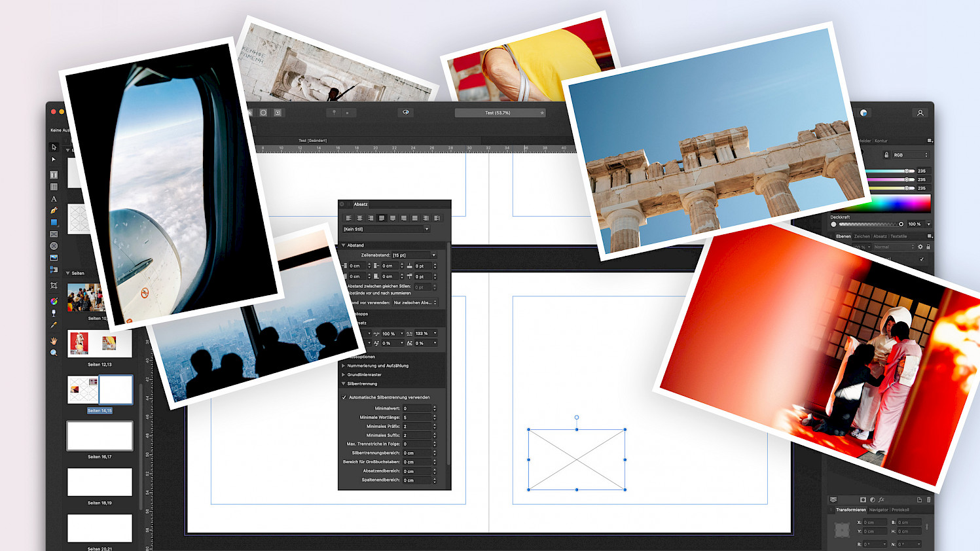980x551 pixels.
Task: Pick the Pen tool
Action: [54, 211]
